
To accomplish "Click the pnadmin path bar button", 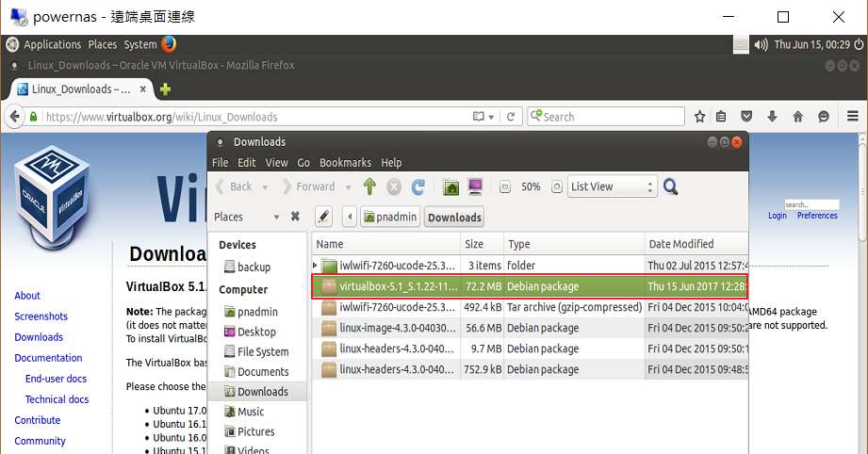I will 390,217.
